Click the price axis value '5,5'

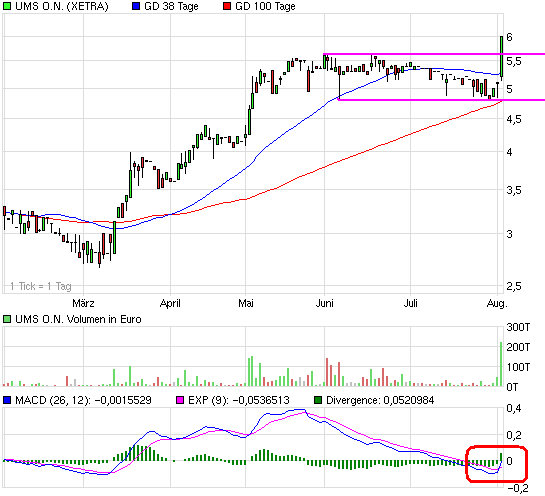tap(514, 62)
